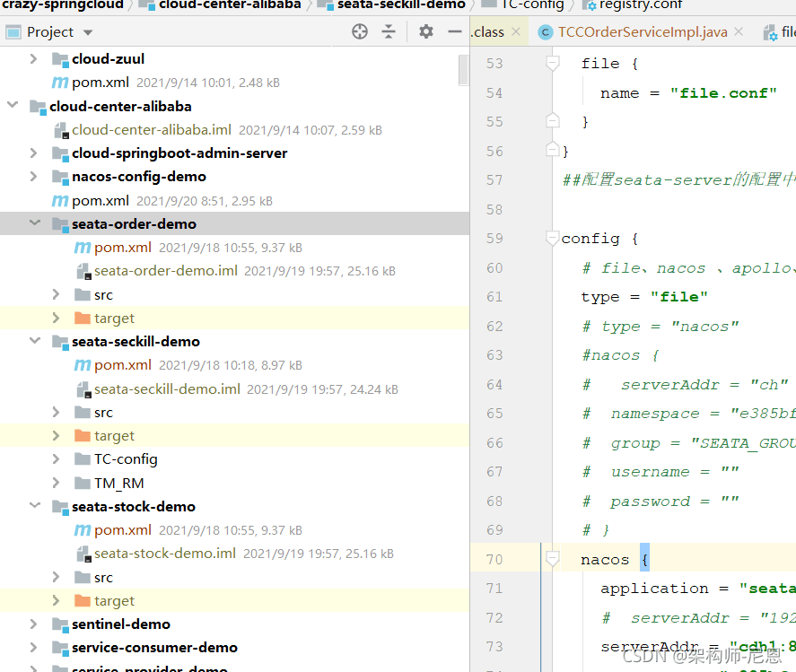Select the nacos-config-demo folder icon

(x=60, y=177)
